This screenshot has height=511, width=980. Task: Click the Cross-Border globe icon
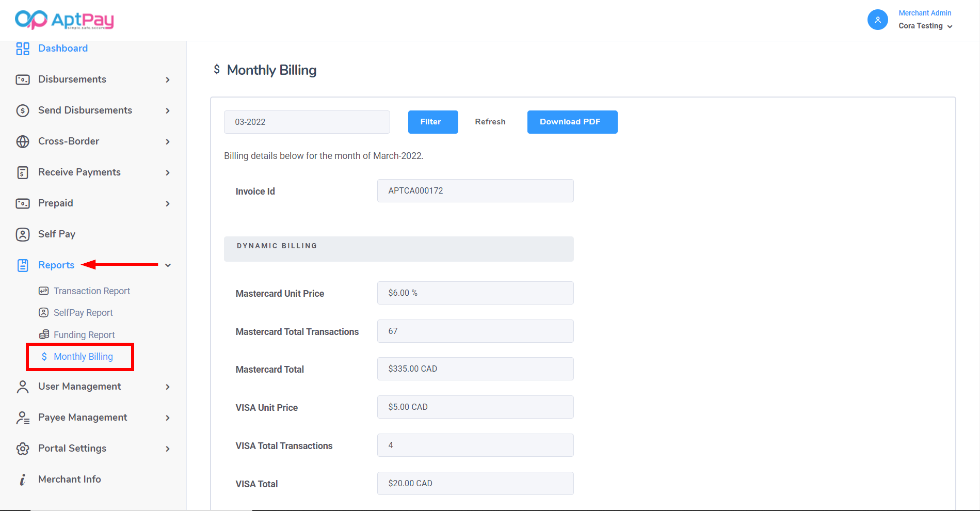pos(23,141)
